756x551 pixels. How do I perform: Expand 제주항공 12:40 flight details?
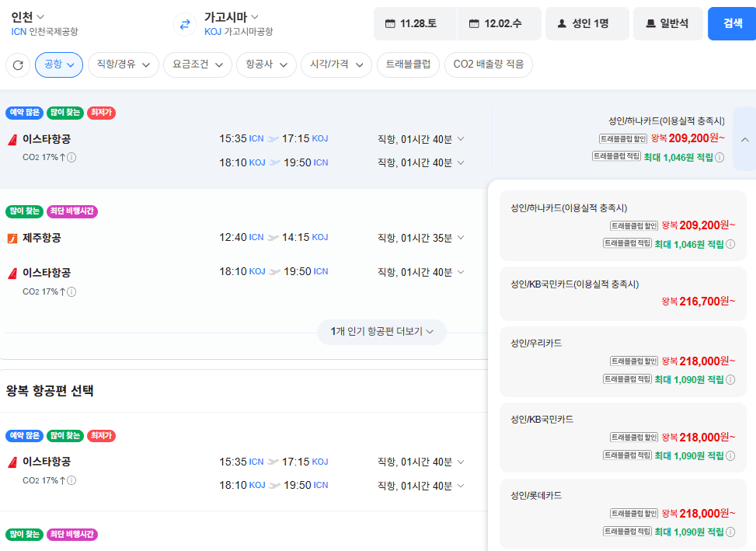tap(461, 238)
